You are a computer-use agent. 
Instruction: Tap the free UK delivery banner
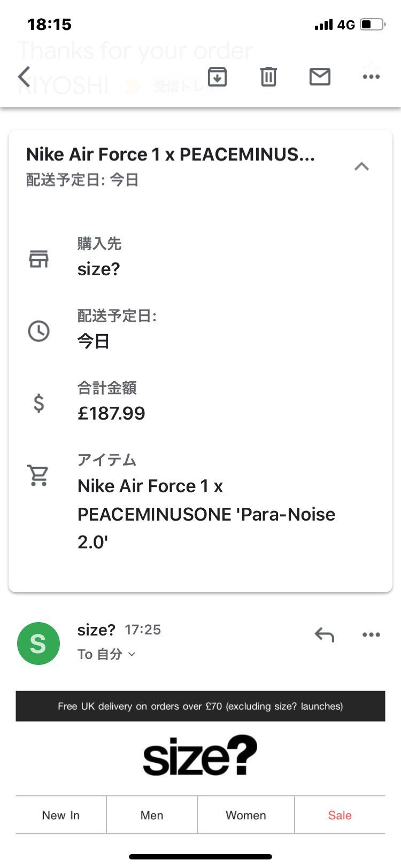[200, 706]
